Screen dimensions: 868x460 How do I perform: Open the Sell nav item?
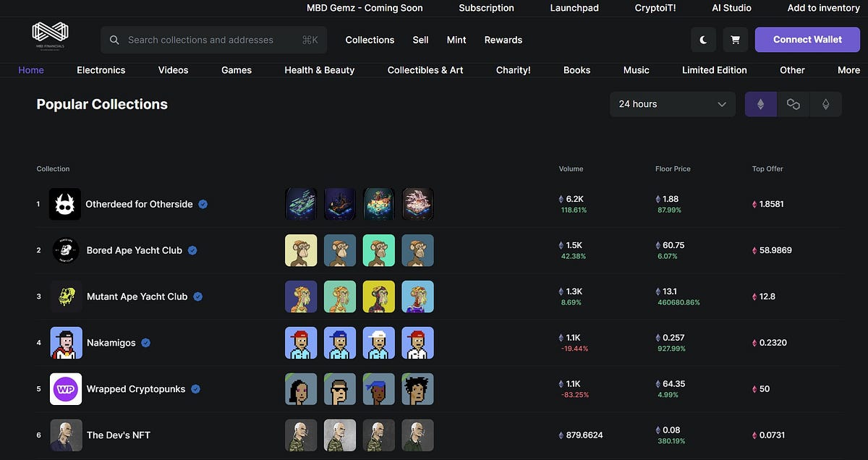click(x=420, y=40)
